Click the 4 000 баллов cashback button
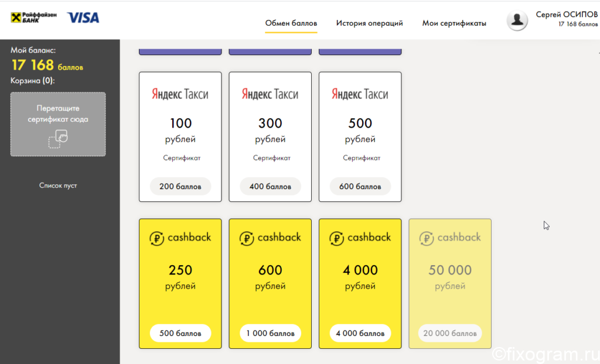 [360, 334]
